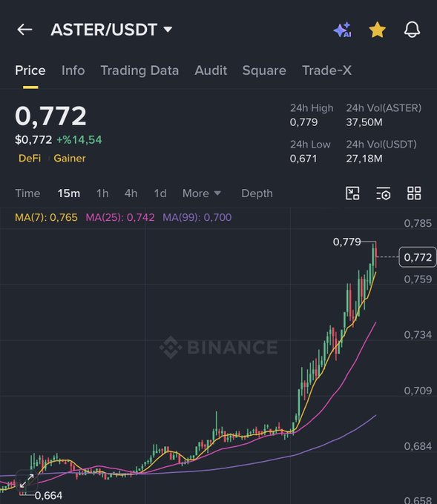Open price alerts bell icon
The width and height of the screenshot is (437, 504).
click(412, 30)
